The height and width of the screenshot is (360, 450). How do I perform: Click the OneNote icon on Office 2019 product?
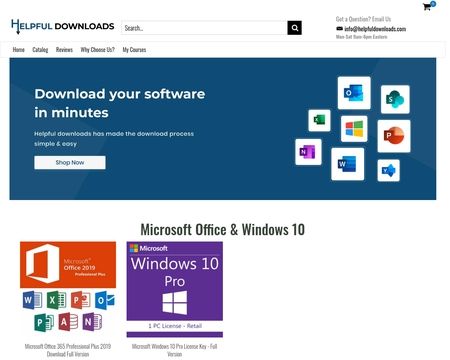coord(92,322)
